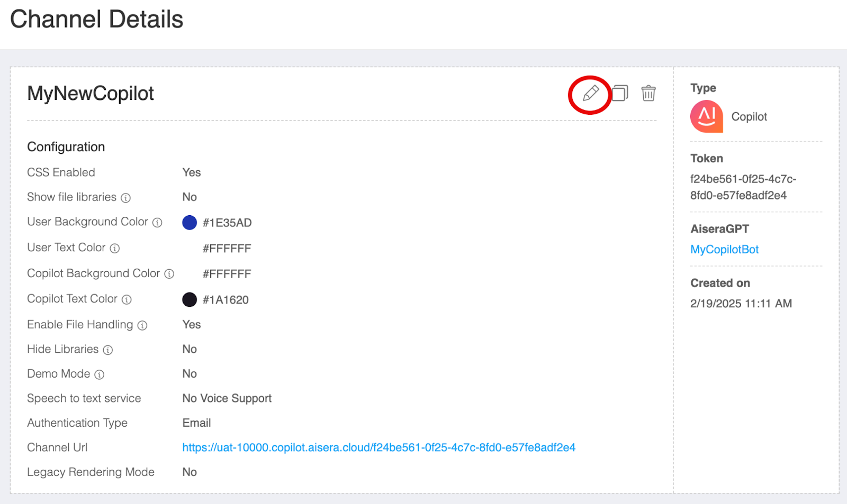The image size is (847, 504).
Task: Click info icon next to Hide Libraries
Action: click(108, 350)
